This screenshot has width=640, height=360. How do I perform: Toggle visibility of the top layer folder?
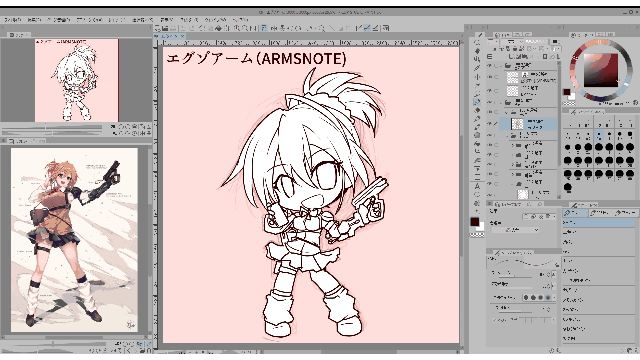click(489, 66)
